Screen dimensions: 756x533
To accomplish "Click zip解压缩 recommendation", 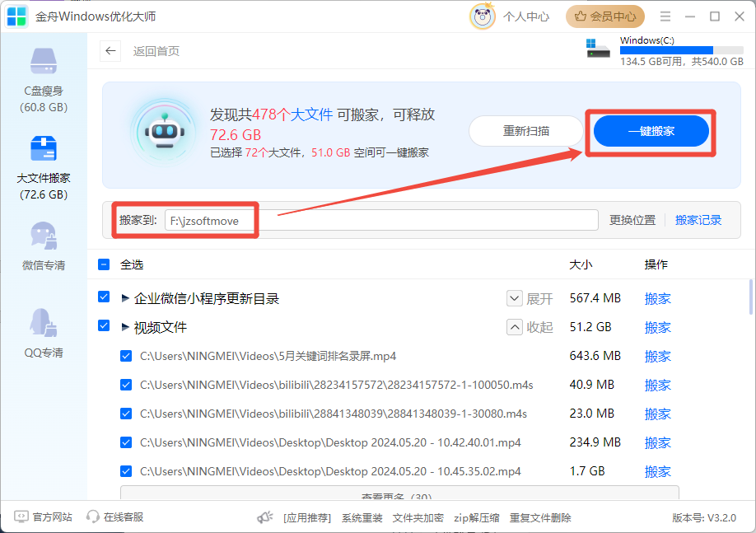I will 476,518.
